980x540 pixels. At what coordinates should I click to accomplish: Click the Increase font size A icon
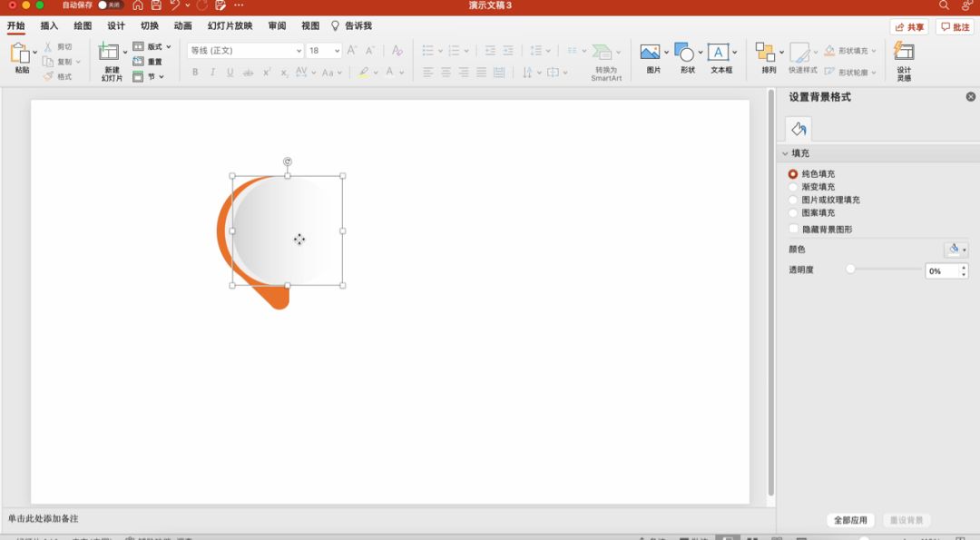352,50
